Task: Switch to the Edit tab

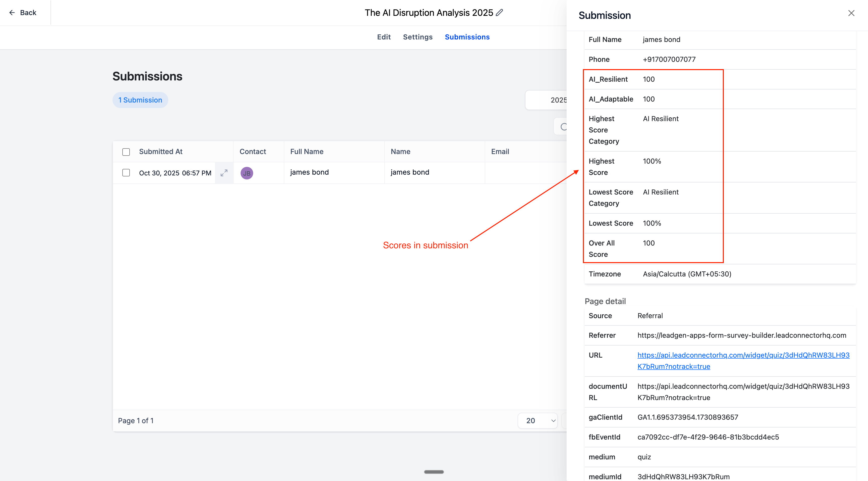Action: point(384,37)
